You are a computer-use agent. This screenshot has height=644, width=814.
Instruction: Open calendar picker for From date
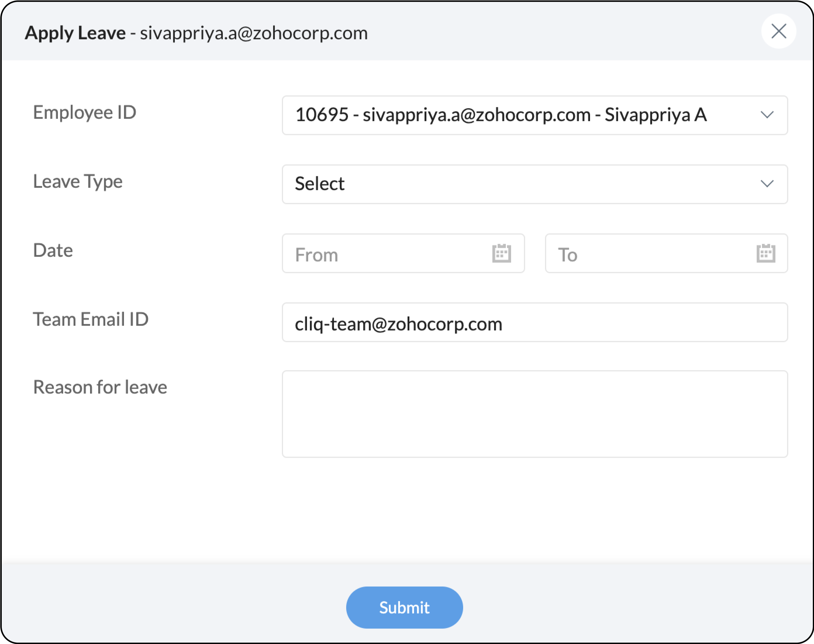[501, 253]
